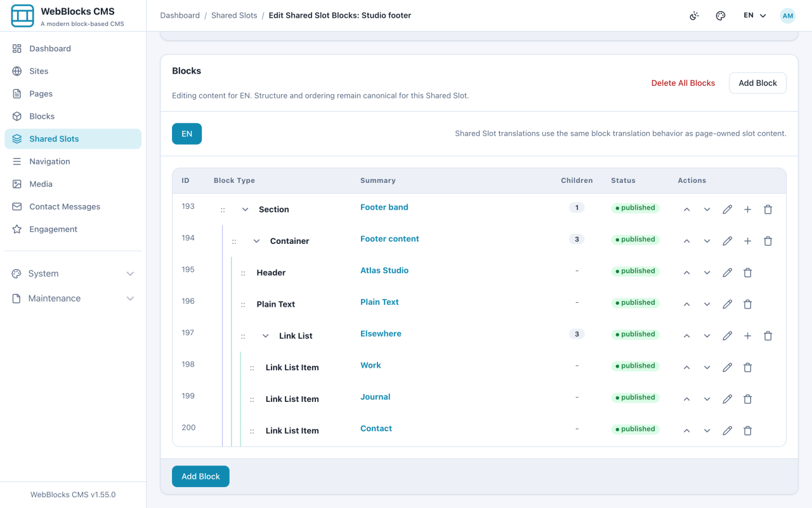The height and width of the screenshot is (508, 812).
Task: Open the Atlas Studio summary link
Action: 384,271
